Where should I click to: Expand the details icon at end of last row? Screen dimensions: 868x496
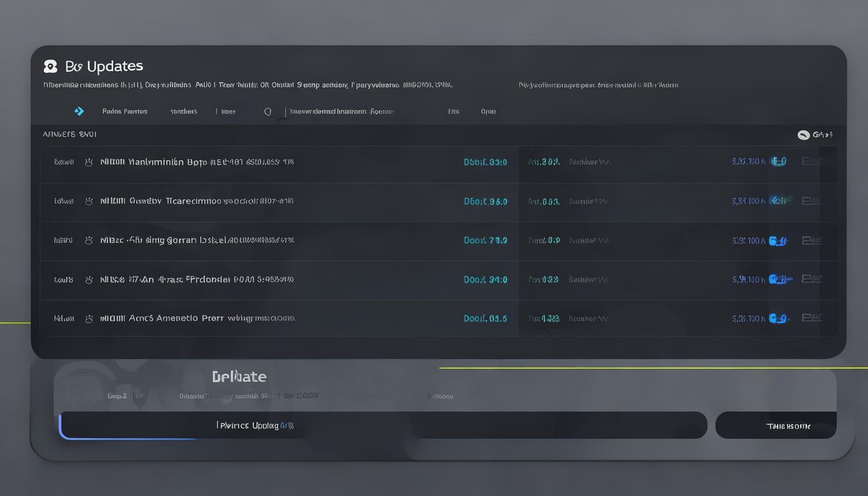[x=812, y=318]
